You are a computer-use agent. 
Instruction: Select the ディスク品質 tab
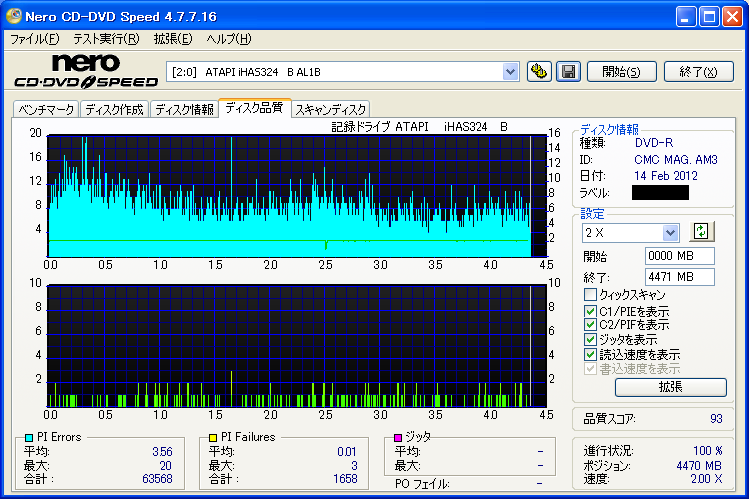coord(254,108)
